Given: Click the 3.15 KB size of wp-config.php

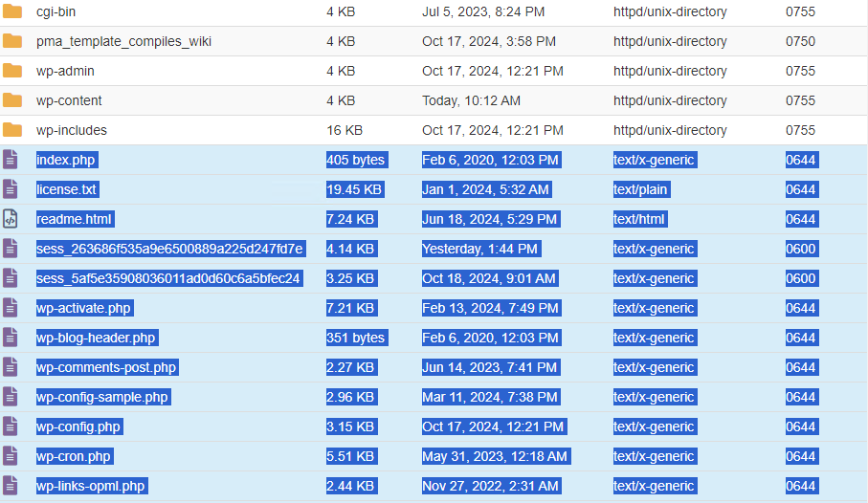Looking at the screenshot, I should click(x=350, y=426).
